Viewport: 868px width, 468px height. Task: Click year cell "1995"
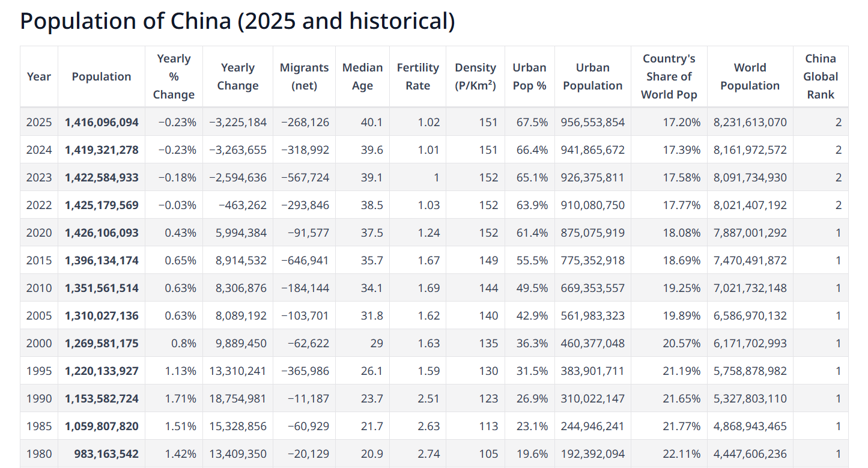tap(39, 371)
